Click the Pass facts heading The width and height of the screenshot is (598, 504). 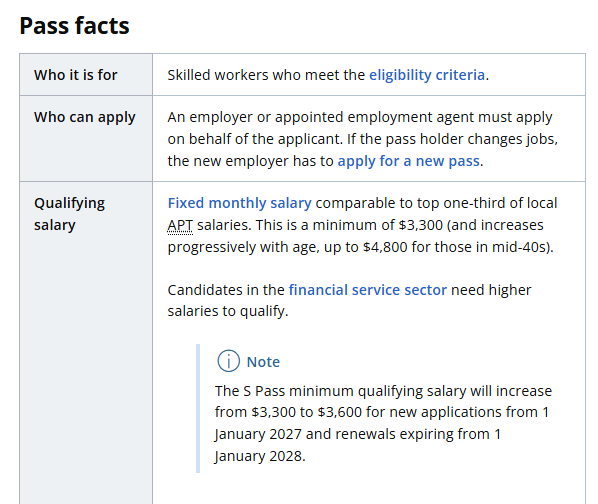74,26
